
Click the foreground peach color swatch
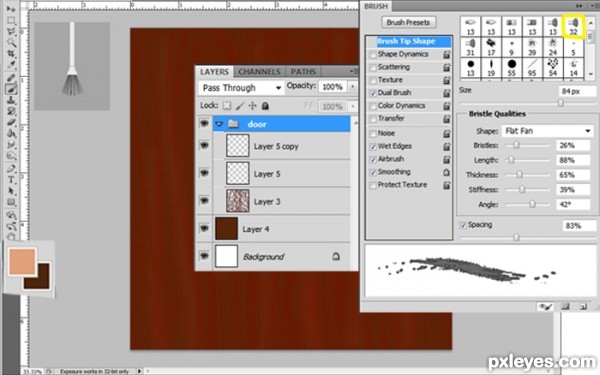coord(22,261)
